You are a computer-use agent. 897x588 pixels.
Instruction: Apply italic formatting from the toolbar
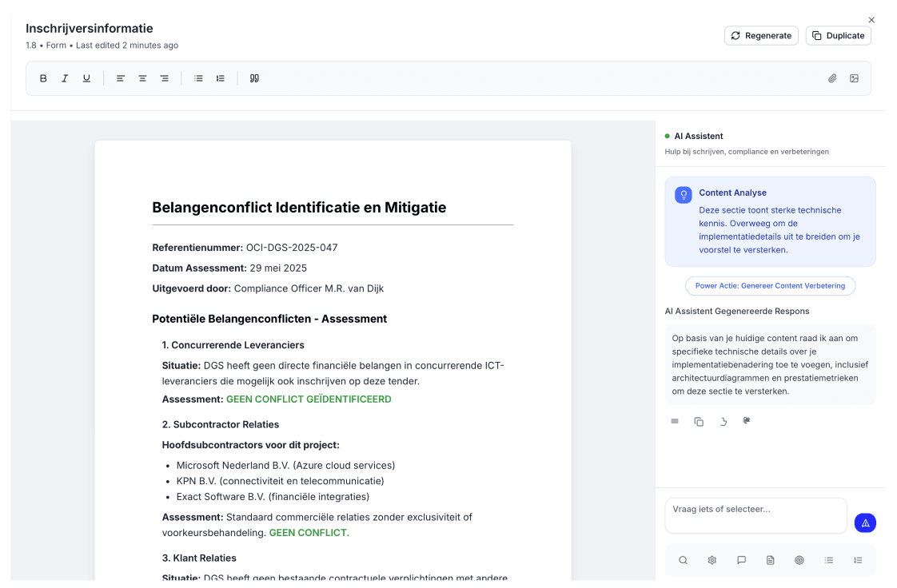(x=65, y=78)
